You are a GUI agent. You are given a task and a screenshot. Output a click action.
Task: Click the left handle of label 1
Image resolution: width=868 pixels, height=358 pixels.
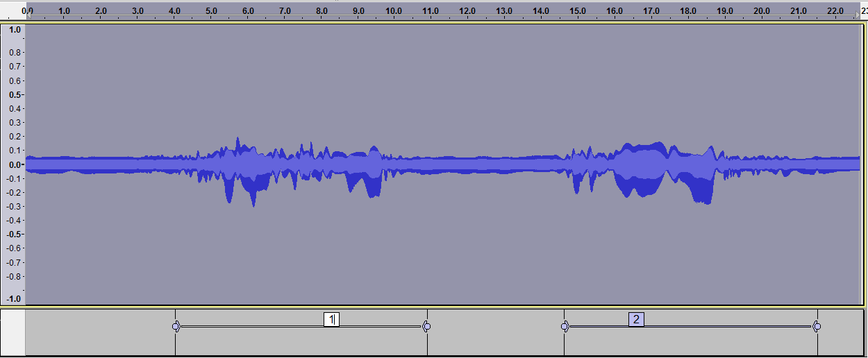176,326
